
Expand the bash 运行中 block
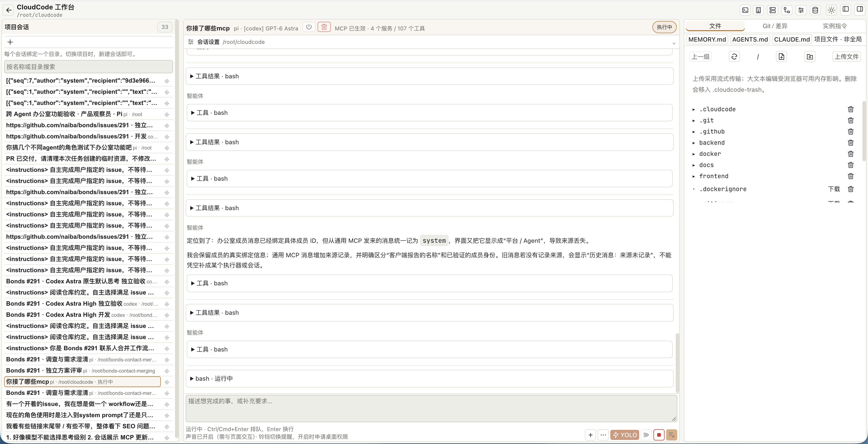coord(429,379)
